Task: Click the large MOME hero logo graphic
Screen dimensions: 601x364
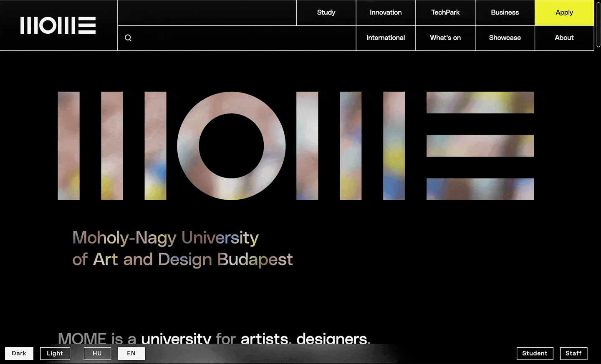Action: pos(296,146)
